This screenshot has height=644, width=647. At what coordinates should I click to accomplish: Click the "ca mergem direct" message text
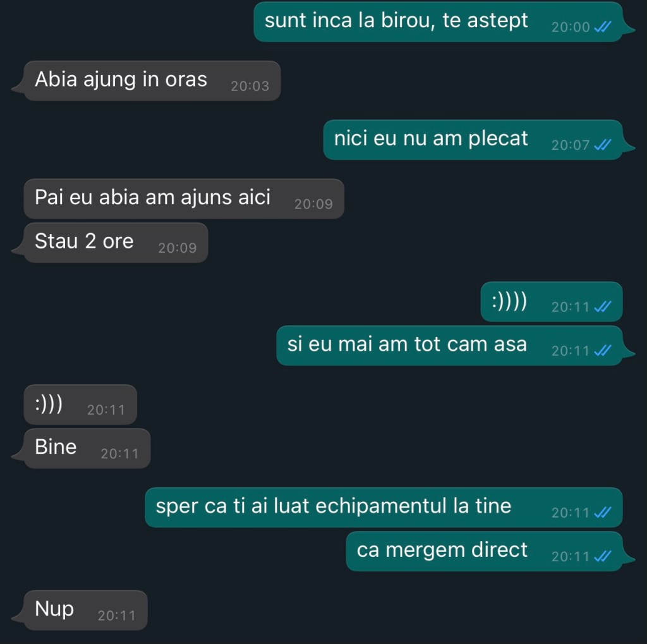click(x=442, y=550)
